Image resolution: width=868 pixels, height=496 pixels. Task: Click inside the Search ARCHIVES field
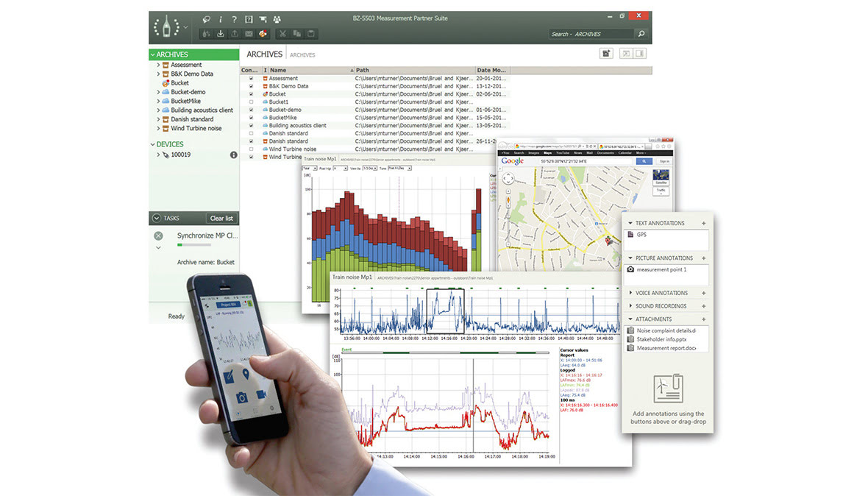click(592, 33)
